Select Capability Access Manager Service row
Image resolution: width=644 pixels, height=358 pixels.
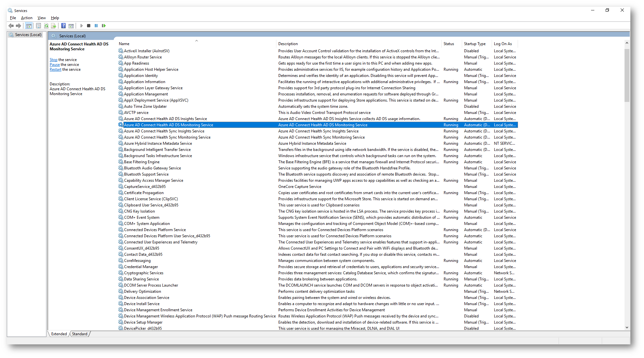pos(318,180)
